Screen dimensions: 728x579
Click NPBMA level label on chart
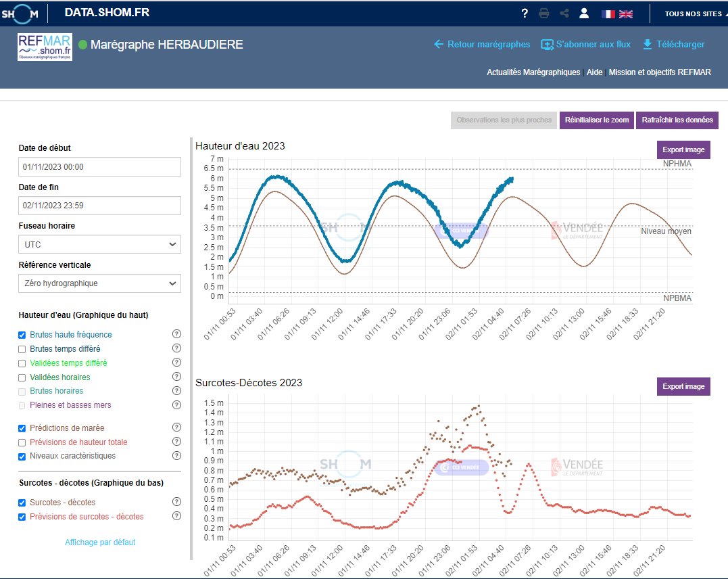pos(677,298)
